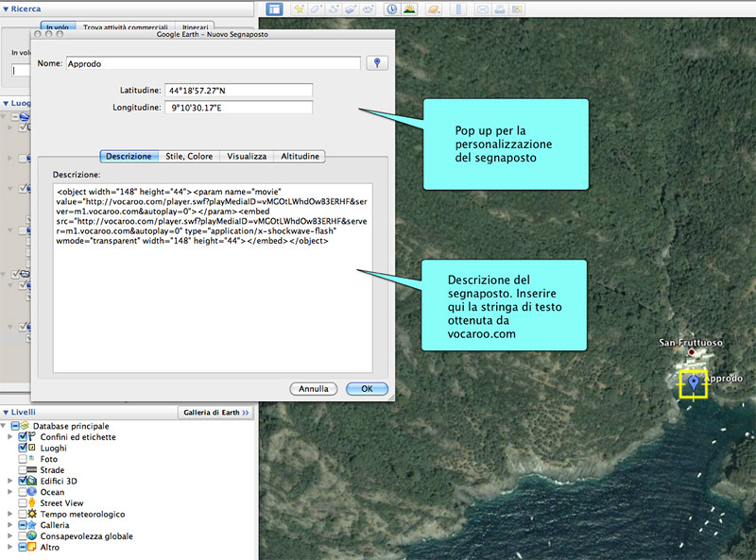Click the Nome text field
The image size is (756, 560).
coord(214,63)
